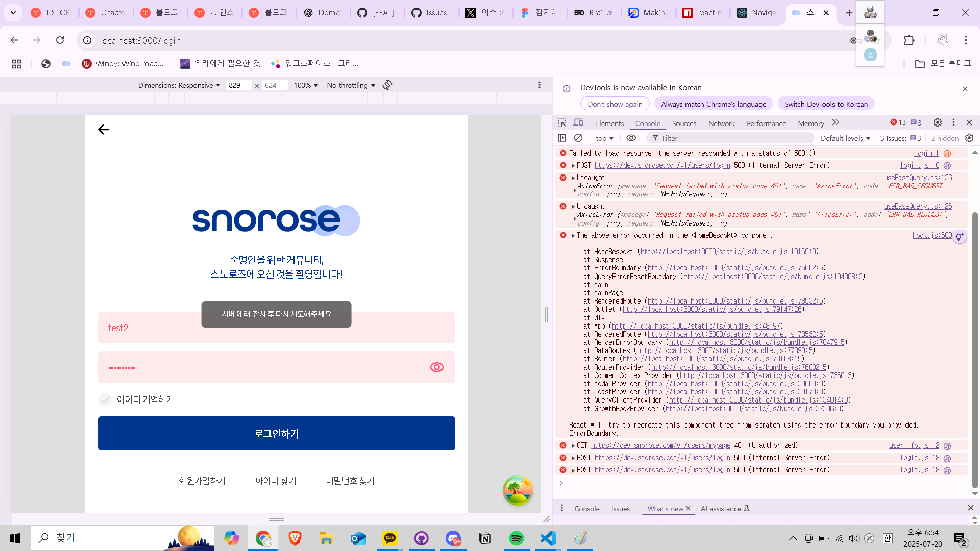
Task: Rotate the device viewport icon
Action: (387, 85)
